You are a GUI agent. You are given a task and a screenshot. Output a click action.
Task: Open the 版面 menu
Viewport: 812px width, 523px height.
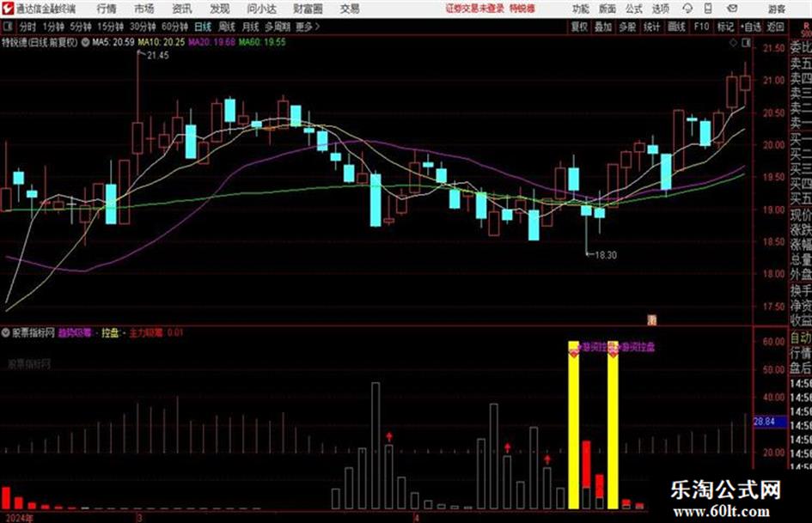point(607,9)
